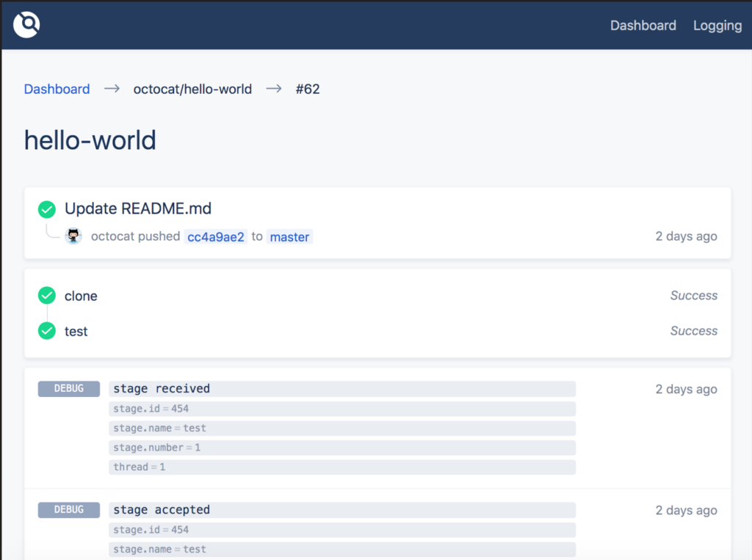Click stage.id = 454 under stage received
The height and width of the screenshot is (560, 752).
click(342, 409)
